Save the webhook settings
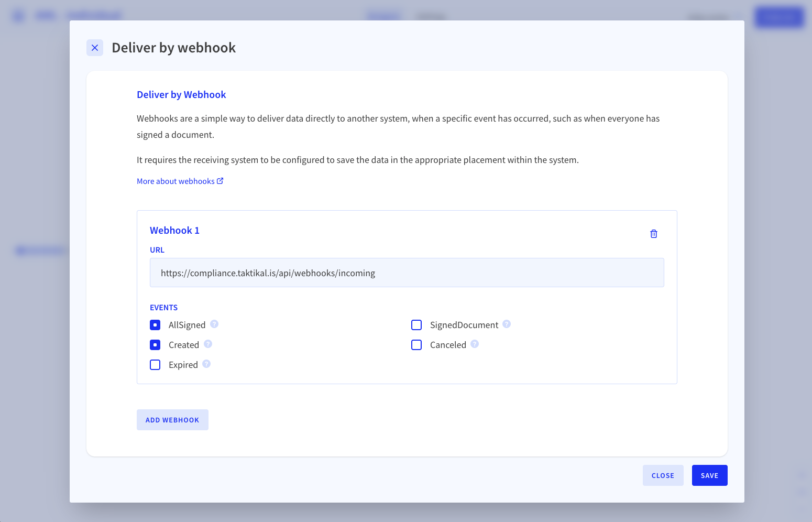 [710, 475]
